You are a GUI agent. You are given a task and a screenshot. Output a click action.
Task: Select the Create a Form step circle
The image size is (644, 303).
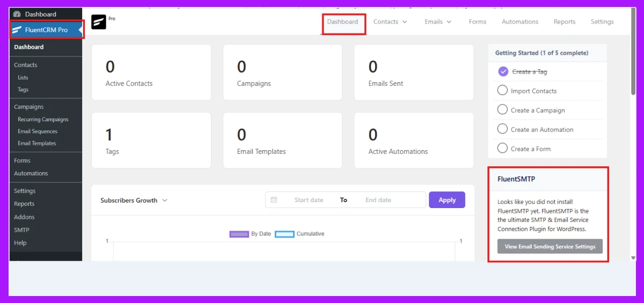pos(502,149)
